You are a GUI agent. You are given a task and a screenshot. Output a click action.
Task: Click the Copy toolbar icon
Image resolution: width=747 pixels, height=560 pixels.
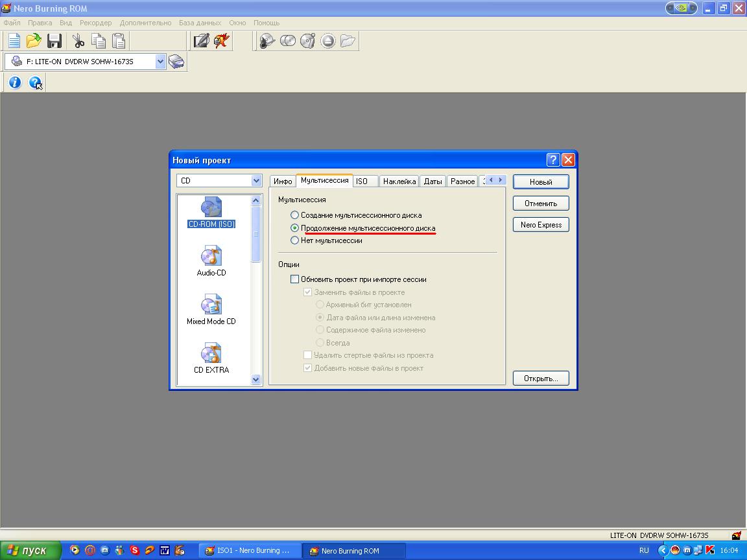click(98, 41)
